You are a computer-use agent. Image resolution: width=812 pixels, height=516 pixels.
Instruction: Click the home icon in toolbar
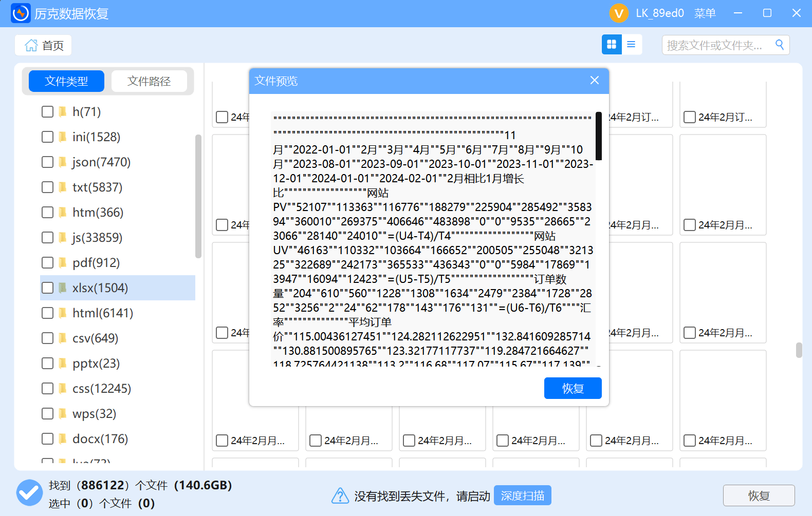point(31,45)
